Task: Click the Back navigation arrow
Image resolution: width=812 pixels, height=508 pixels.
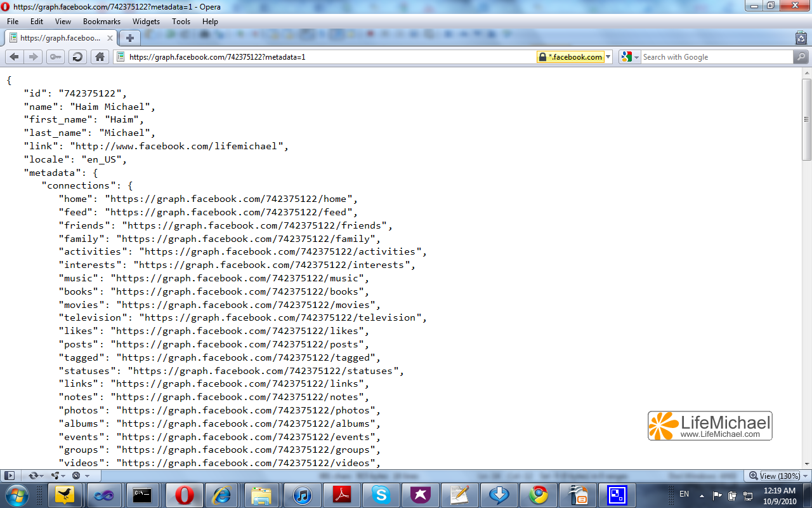Action: pos(14,57)
